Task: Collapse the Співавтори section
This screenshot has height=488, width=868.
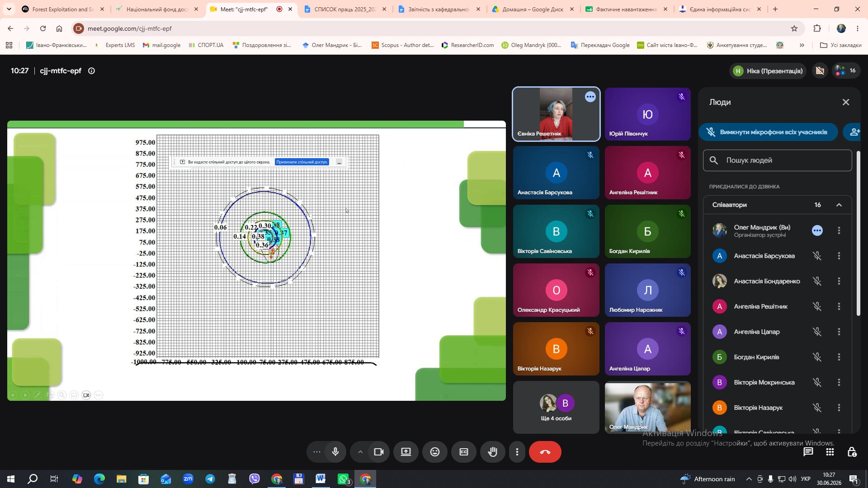Action: click(839, 205)
